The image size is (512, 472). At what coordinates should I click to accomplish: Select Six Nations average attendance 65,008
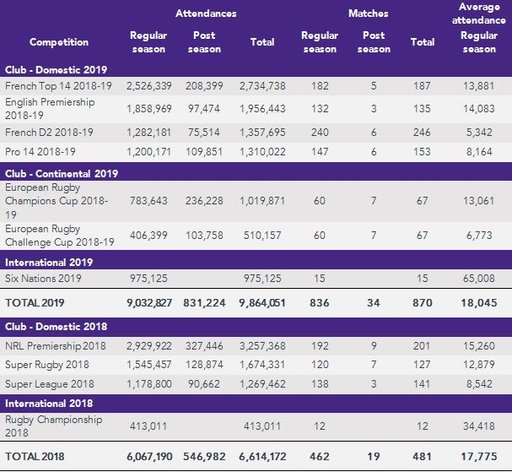coord(479,278)
